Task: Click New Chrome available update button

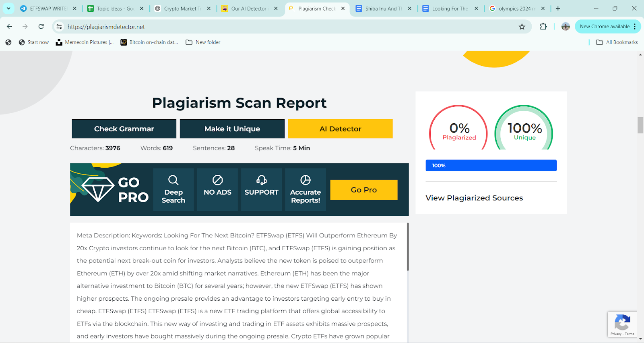Action: click(605, 27)
